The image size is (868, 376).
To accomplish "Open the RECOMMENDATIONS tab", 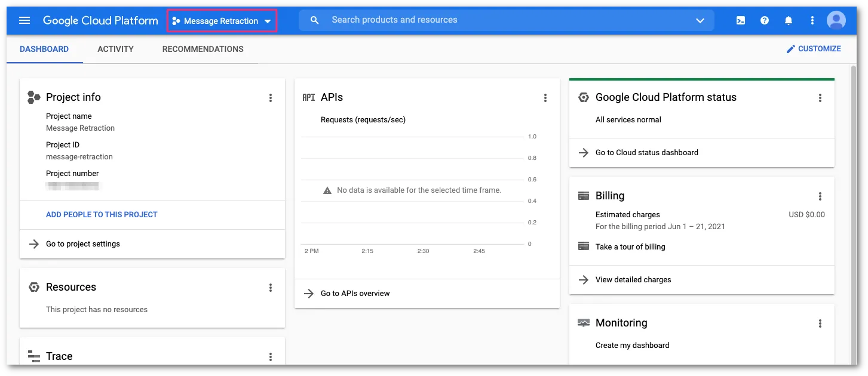I will pyautogui.click(x=203, y=49).
